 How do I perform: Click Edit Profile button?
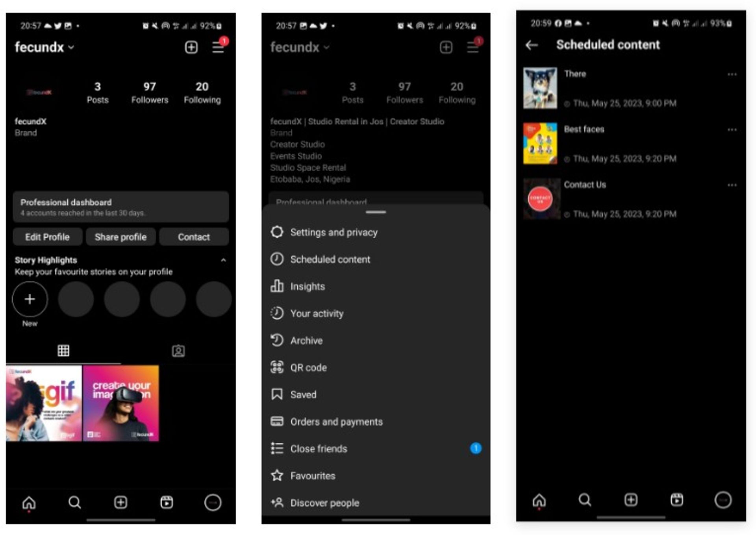pyautogui.click(x=48, y=237)
